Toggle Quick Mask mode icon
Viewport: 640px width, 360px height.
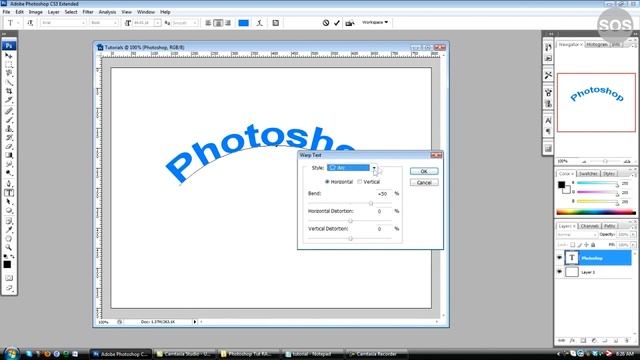pyautogui.click(x=9, y=278)
